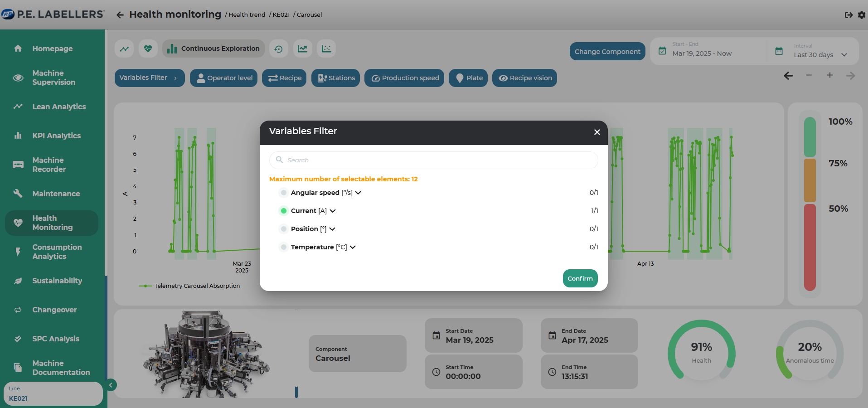Image resolution: width=868 pixels, height=408 pixels.
Task: Deselect the Current variable indicator
Action: [x=284, y=211]
